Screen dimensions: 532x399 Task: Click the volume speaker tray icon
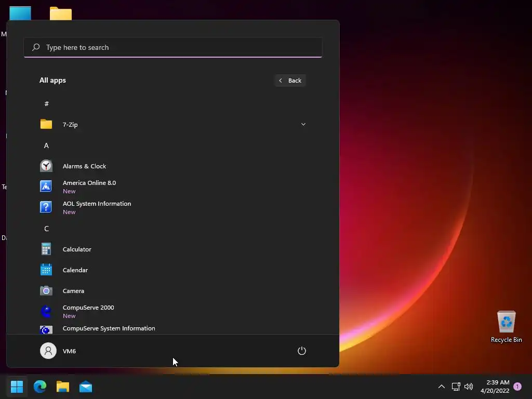tap(469, 387)
